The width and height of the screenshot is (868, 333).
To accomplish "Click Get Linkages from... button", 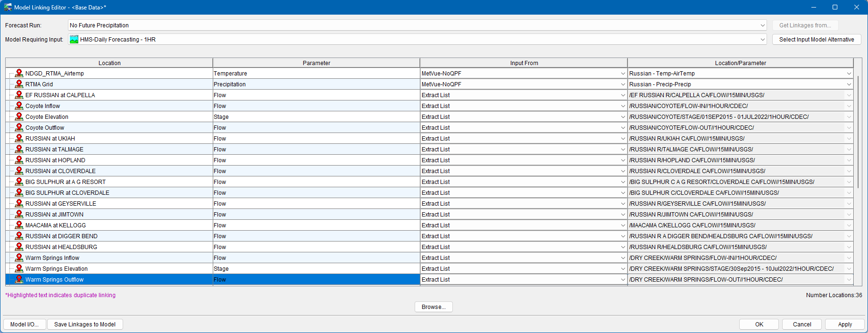I will 805,25.
